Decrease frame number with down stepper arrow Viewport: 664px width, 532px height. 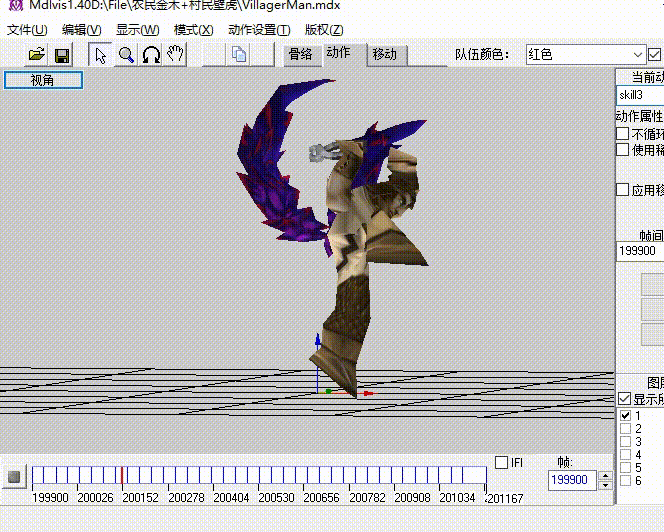pos(605,485)
